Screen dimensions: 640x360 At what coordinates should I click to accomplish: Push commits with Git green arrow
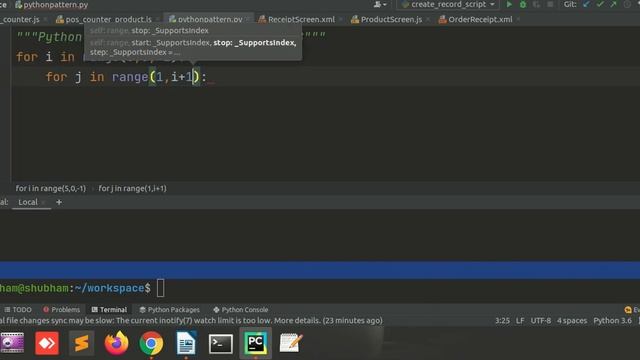613,4
